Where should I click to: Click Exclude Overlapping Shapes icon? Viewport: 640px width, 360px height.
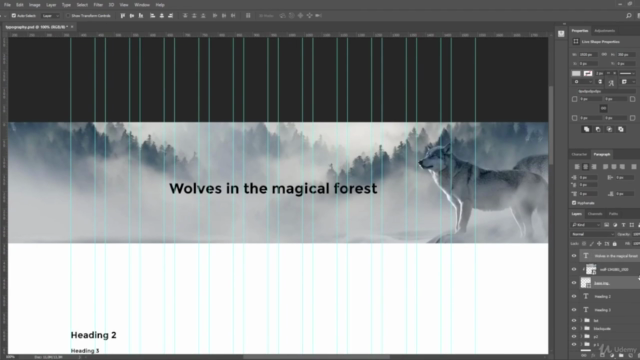[621, 129]
